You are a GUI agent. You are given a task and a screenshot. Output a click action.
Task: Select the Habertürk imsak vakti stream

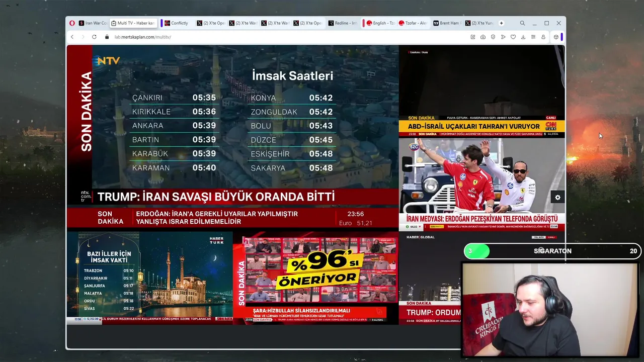(149, 278)
